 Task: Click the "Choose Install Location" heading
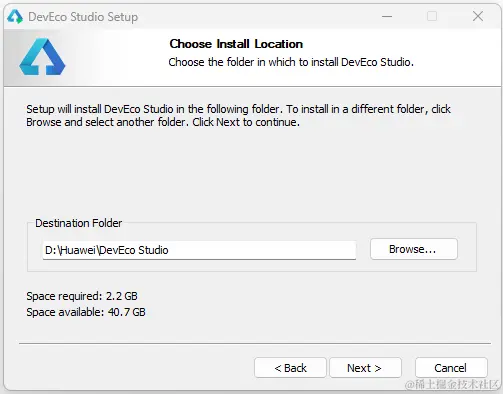tap(236, 44)
